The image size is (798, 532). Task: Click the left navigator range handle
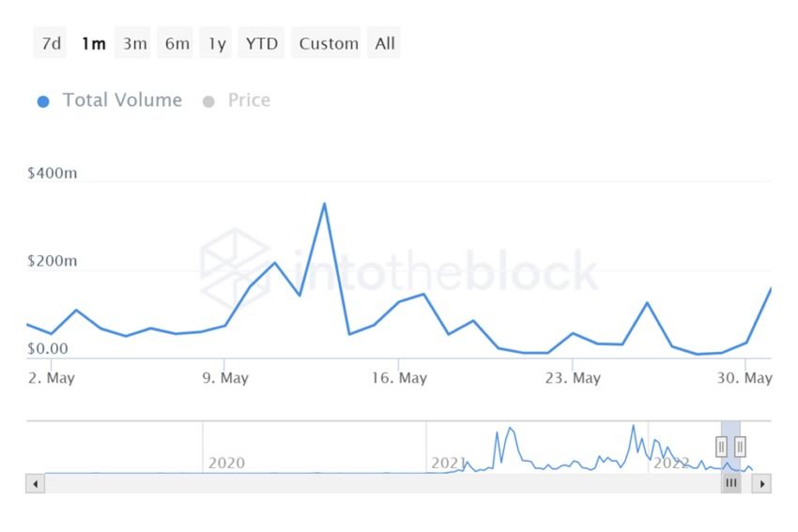click(722, 447)
